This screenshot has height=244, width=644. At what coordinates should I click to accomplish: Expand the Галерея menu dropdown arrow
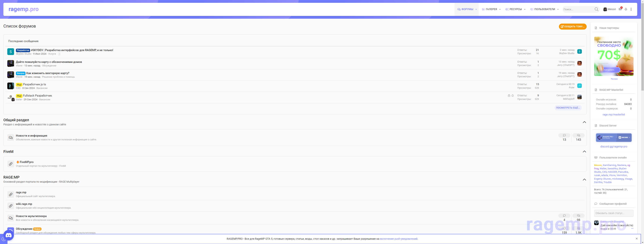pyautogui.click(x=500, y=10)
